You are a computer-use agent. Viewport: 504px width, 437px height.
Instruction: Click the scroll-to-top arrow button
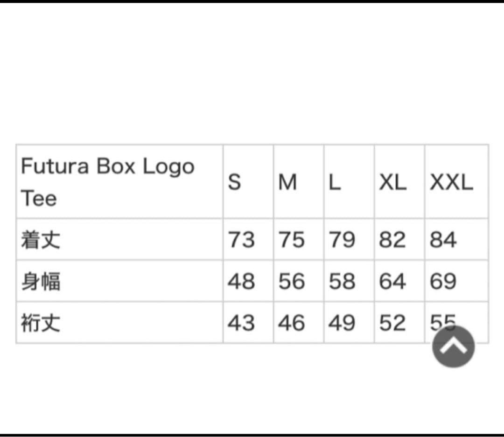coord(453,347)
